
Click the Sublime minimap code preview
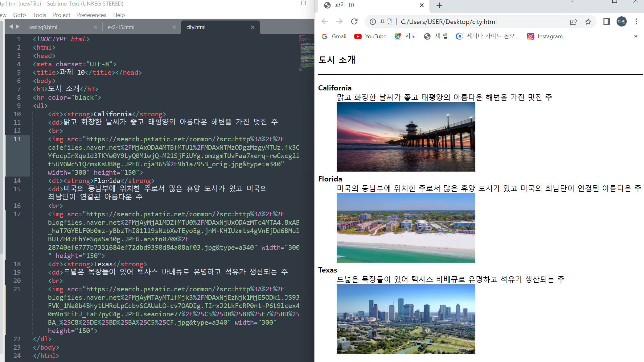pos(306,52)
